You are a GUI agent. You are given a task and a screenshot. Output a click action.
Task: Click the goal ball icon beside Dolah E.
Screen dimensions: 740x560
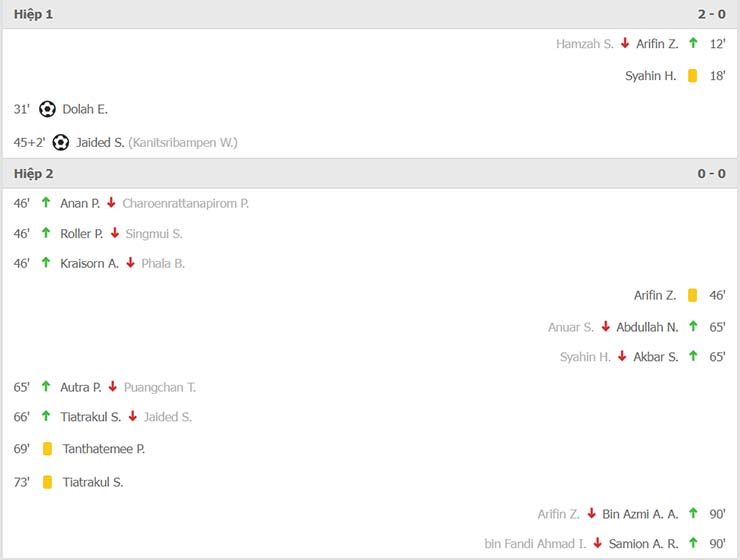47,109
